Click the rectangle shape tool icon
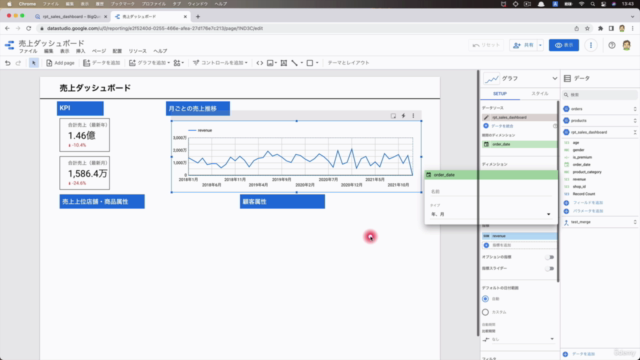The height and width of the screenshot is (360, 640). click(310, 63)
